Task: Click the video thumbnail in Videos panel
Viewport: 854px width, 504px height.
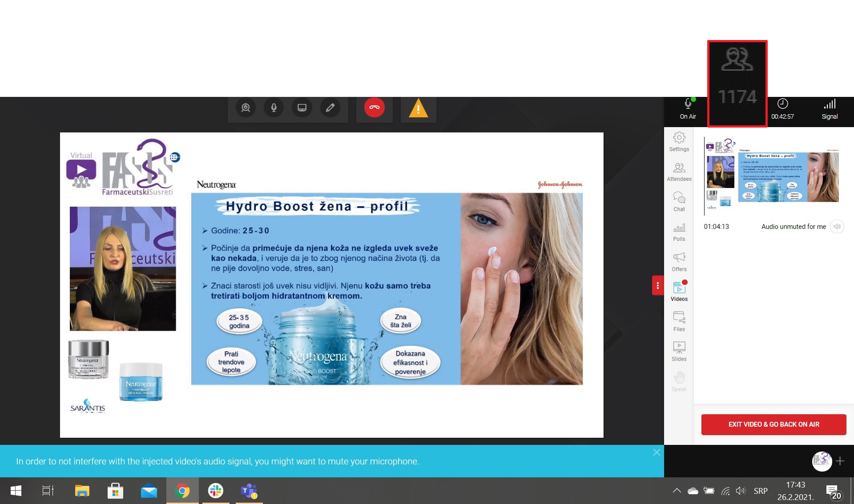Action: click(x=772, y=176)
